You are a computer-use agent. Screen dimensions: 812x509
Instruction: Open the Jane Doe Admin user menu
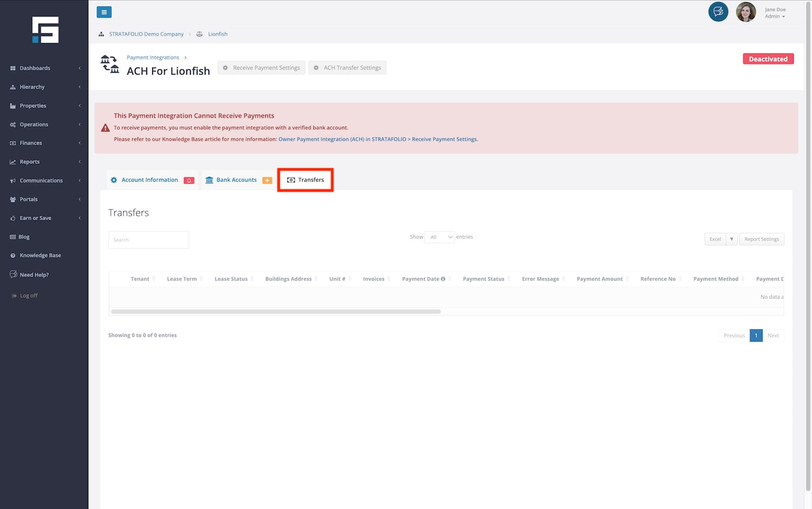point(775,13)
